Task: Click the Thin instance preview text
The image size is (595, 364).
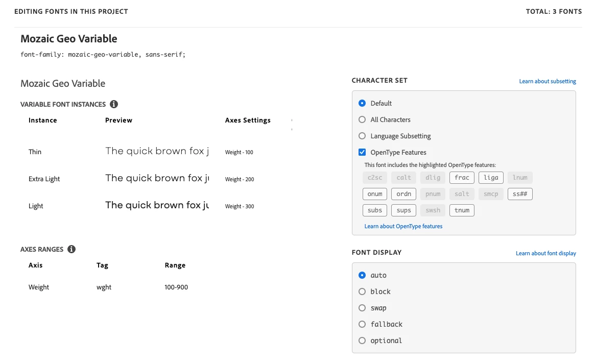Action: (157, 151)
